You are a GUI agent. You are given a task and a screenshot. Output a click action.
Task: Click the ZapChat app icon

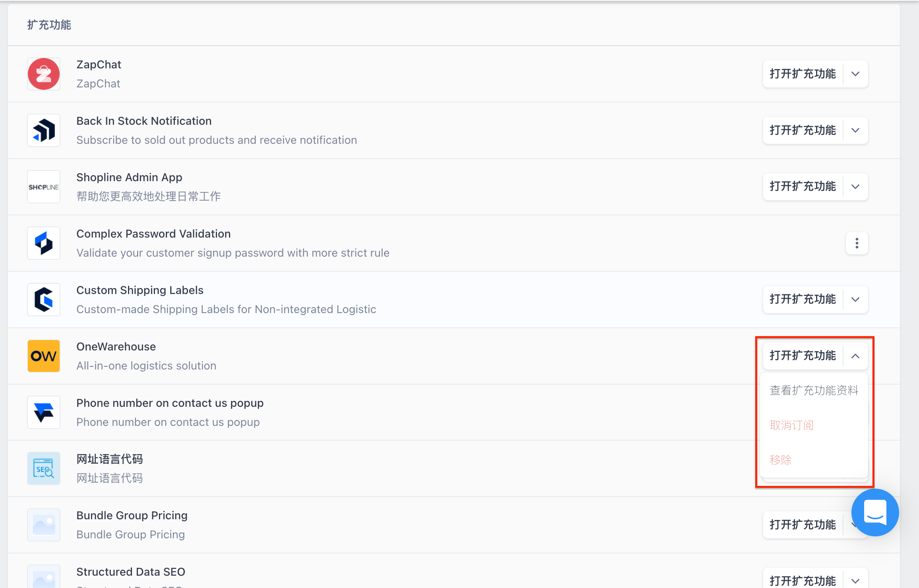click(44, 74)
